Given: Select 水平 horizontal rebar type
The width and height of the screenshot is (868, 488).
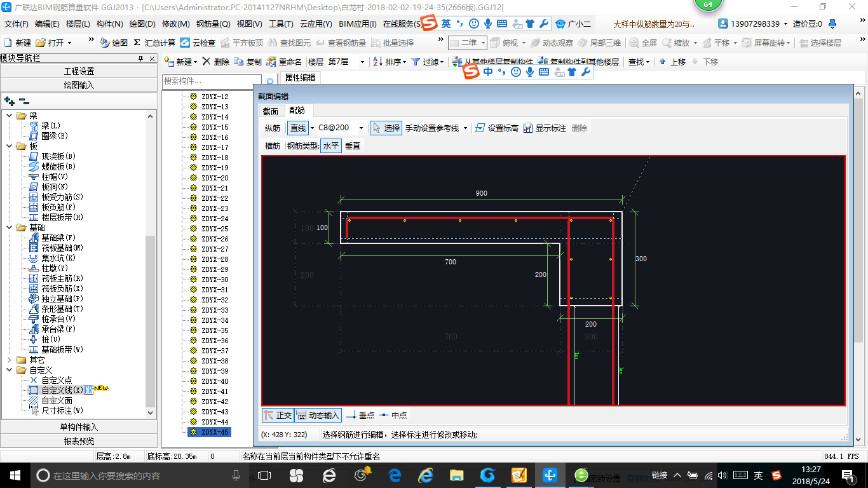Looking at the screenshot, I should [331, 146].
